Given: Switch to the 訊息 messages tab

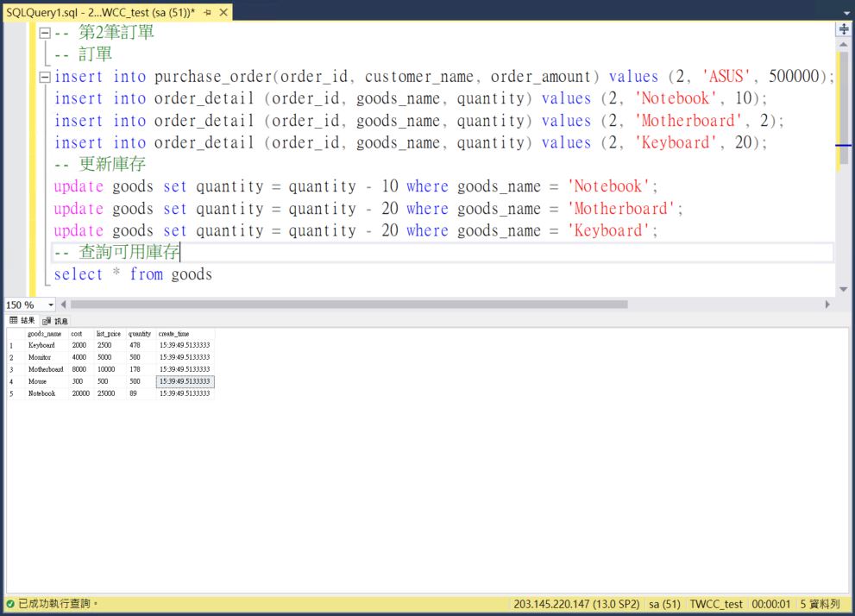Looking at the screenshot, I should (x=55, y=321).
